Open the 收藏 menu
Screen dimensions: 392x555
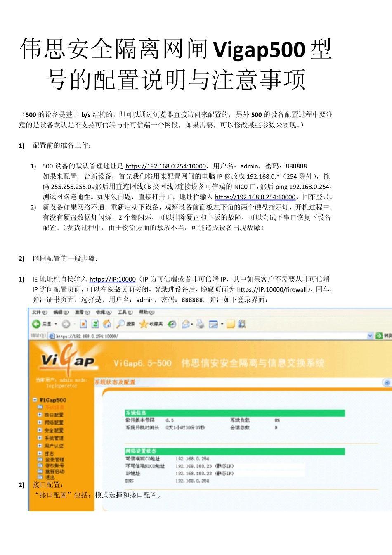click(104, 312)
